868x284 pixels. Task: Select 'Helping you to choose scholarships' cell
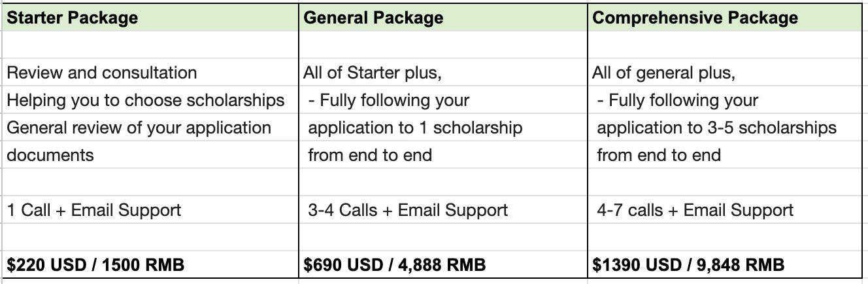[146, 100]
